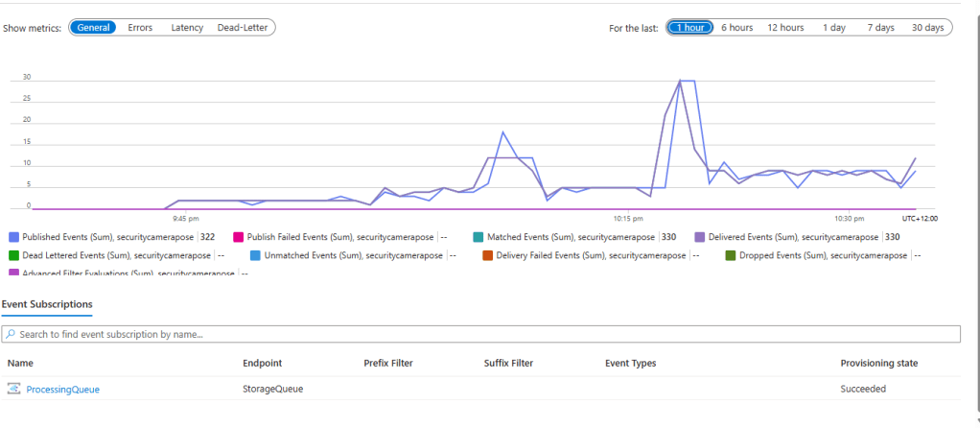Show Latency metrics
The width and height of the screenshot is (980, 428).
click(x=187, y=28)
